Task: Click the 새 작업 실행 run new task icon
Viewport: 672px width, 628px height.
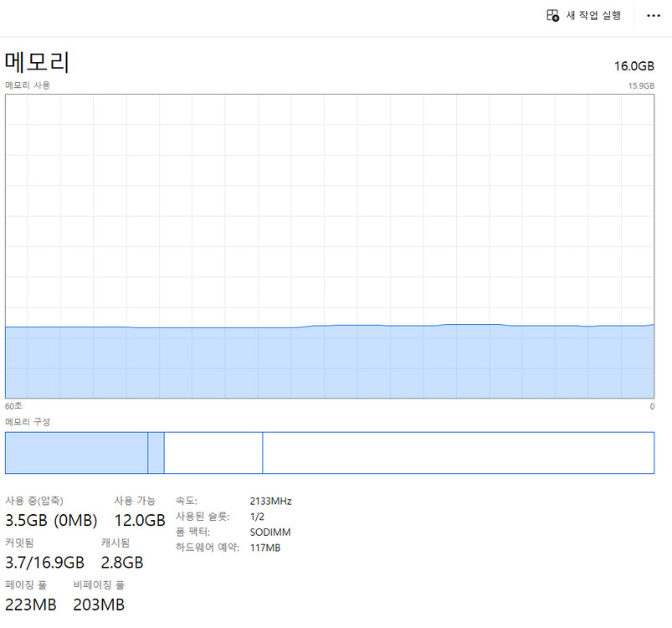Action: [552, 15]
